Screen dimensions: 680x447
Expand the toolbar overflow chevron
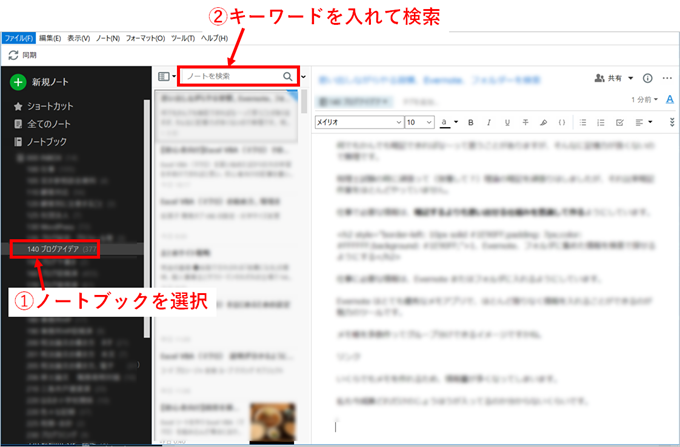click(672, 123)
